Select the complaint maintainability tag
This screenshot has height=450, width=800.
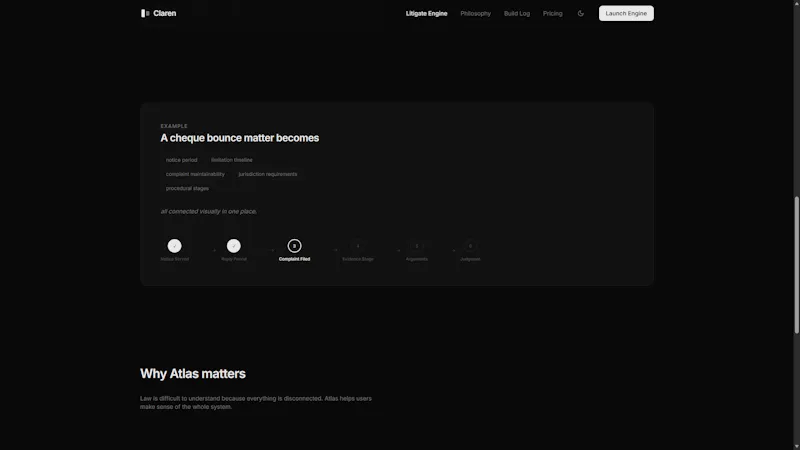coord(195,174)
